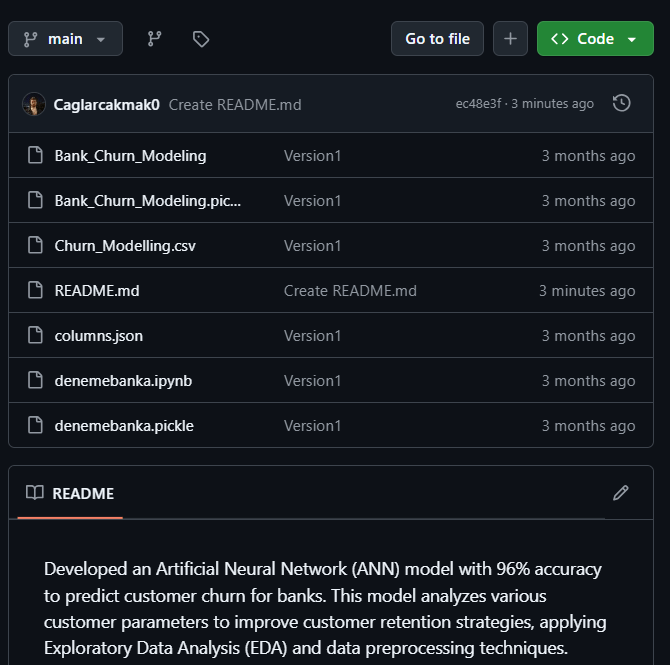Expand the main branch dropdown

[x=66, y=39]
